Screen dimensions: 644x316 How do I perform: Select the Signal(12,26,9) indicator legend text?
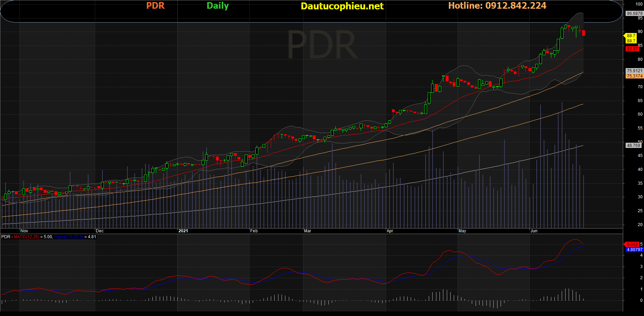click(x=69, y=237)
